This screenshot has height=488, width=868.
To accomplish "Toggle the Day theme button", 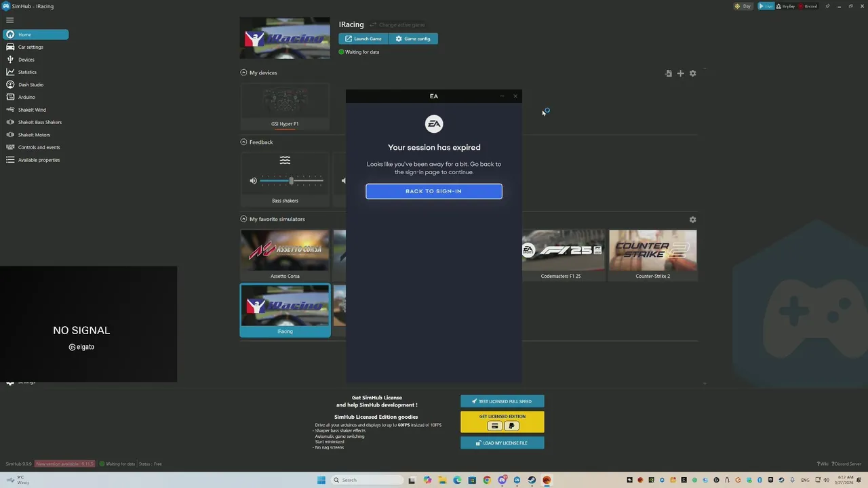I will point(743,6).
